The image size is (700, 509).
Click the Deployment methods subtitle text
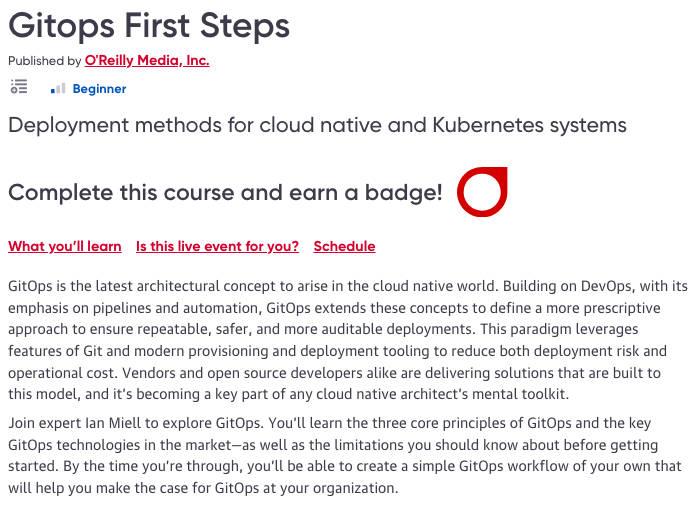(x=317, y=126)
